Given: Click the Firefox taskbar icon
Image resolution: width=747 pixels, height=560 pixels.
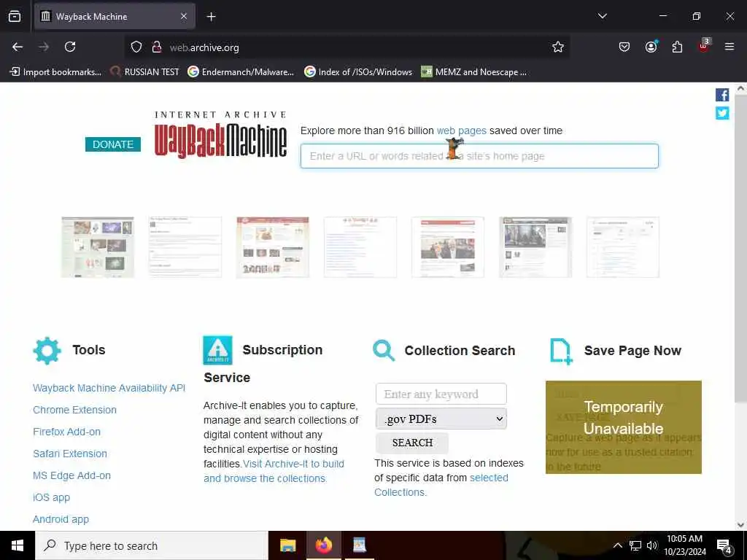Looking at the screenshot, I should pyautogui.click(x=323, y=545).
